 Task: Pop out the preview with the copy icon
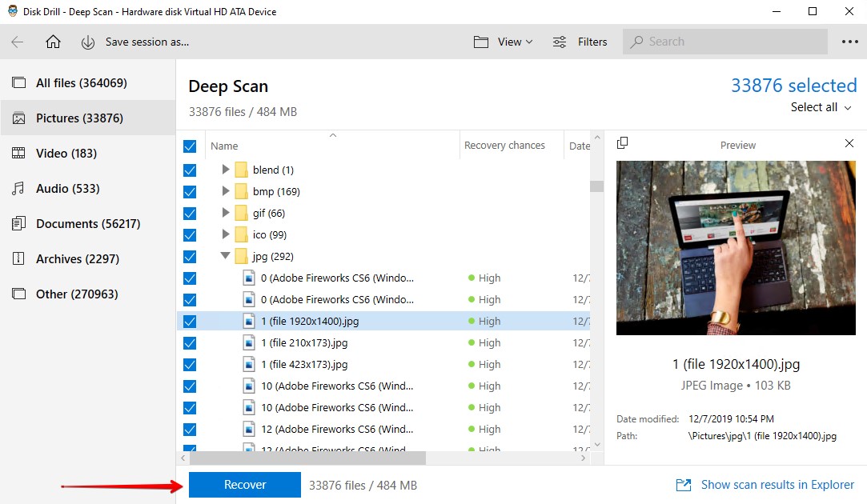622,143
